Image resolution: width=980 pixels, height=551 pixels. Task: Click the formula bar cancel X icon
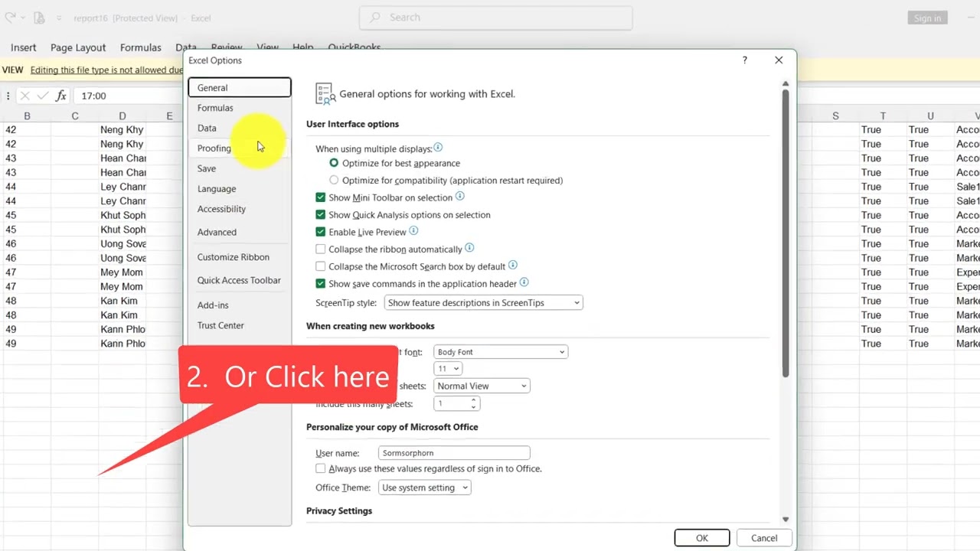tap(24, 96)
